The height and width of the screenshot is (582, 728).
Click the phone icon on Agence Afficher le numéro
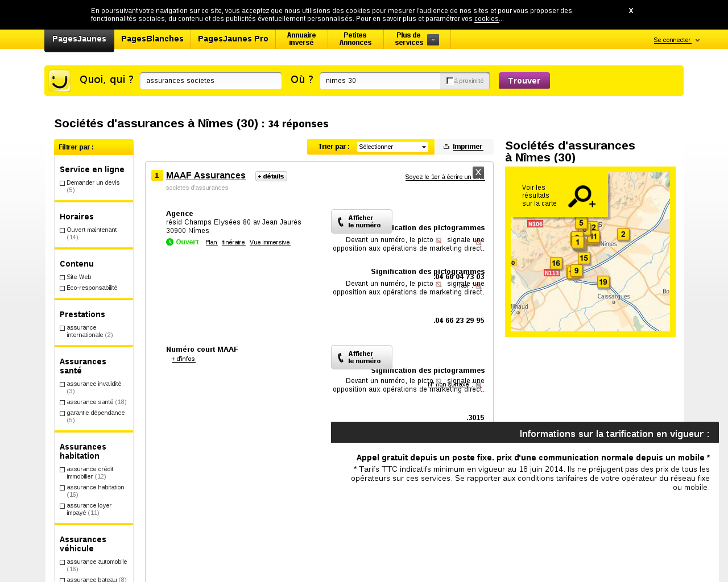341,222
